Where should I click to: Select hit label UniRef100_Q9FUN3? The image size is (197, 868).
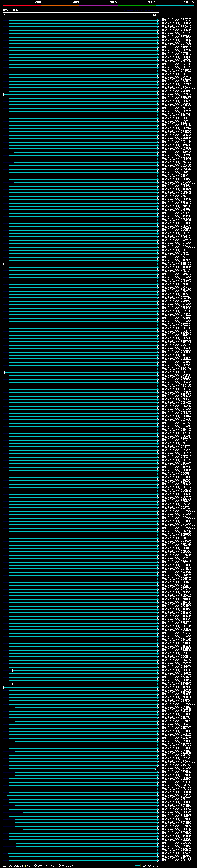tap(177, 91)
